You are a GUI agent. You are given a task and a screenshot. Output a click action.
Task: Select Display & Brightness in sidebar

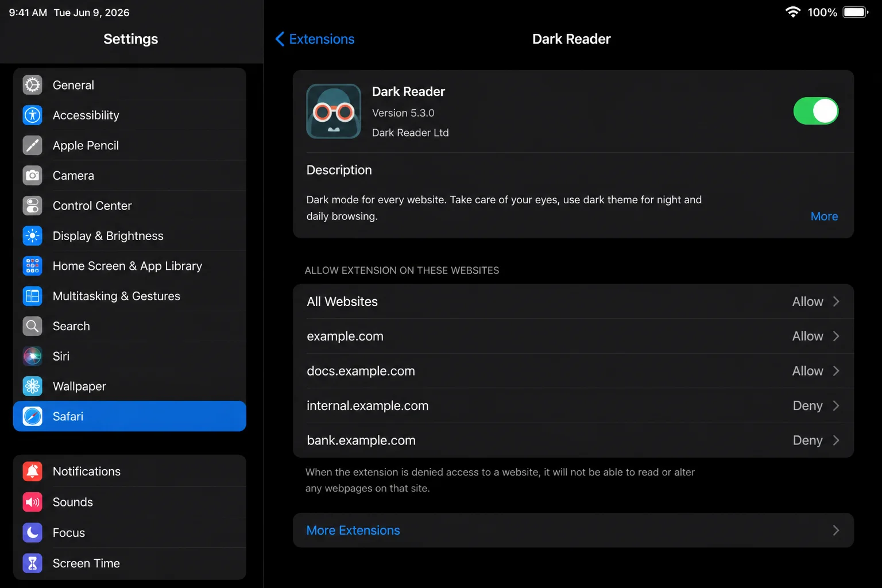[130, 235]
